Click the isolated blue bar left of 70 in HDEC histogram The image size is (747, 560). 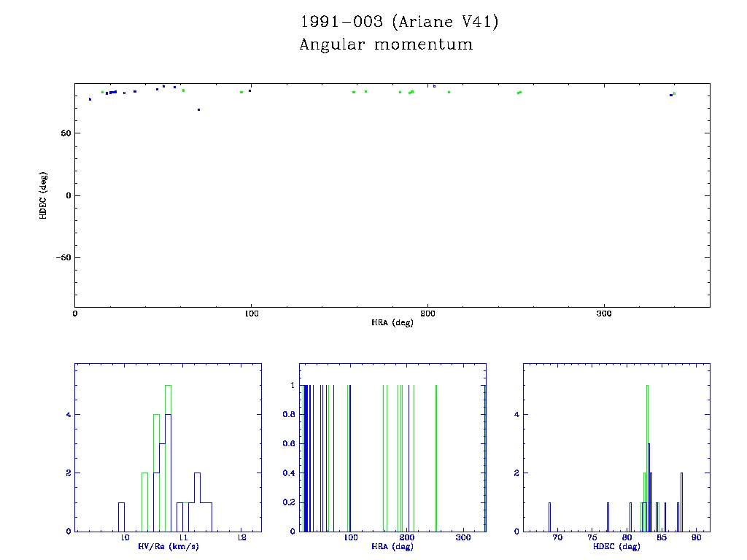pyautogui.click(x=549, y=516)
